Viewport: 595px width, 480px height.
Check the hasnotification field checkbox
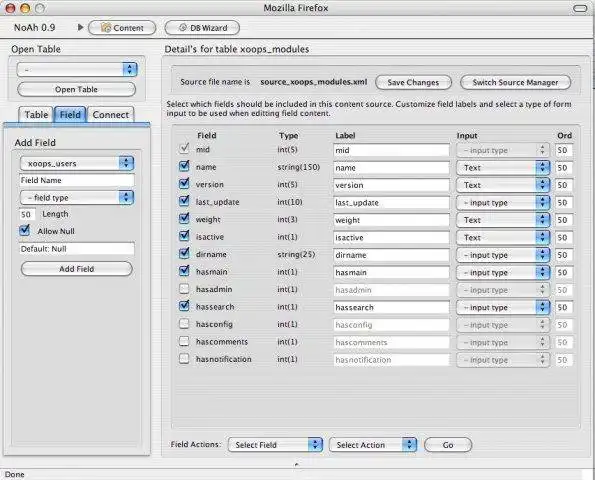[184, 359]
